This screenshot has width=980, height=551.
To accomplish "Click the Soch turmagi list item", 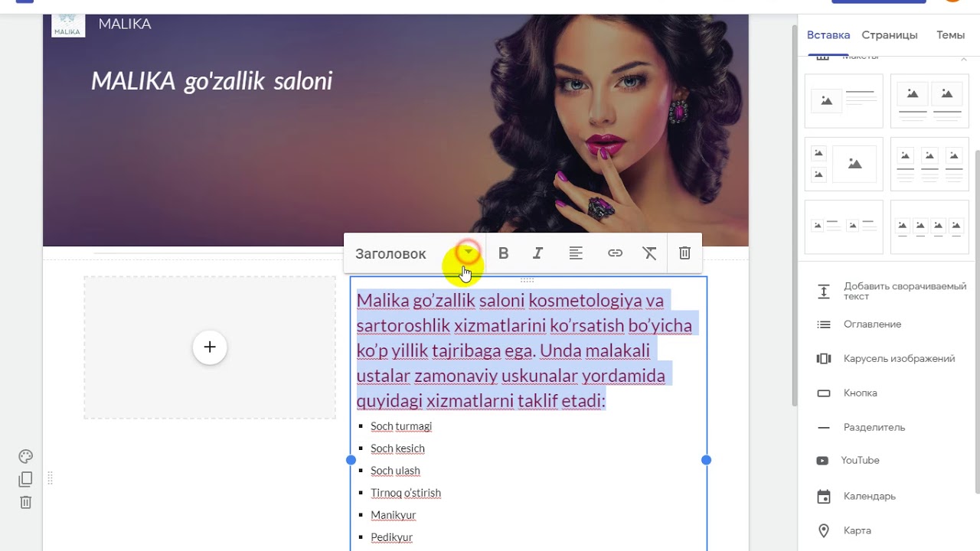I will (401, 426).
